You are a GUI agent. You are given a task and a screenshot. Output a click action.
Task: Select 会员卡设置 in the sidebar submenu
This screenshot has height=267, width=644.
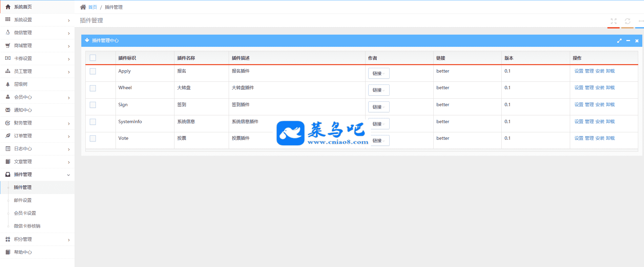25,213
